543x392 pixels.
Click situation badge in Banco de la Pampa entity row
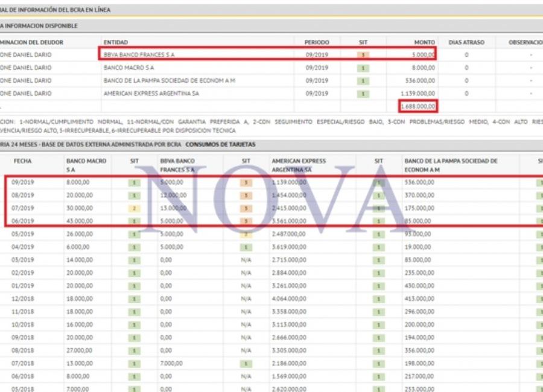tap(363, 81)
